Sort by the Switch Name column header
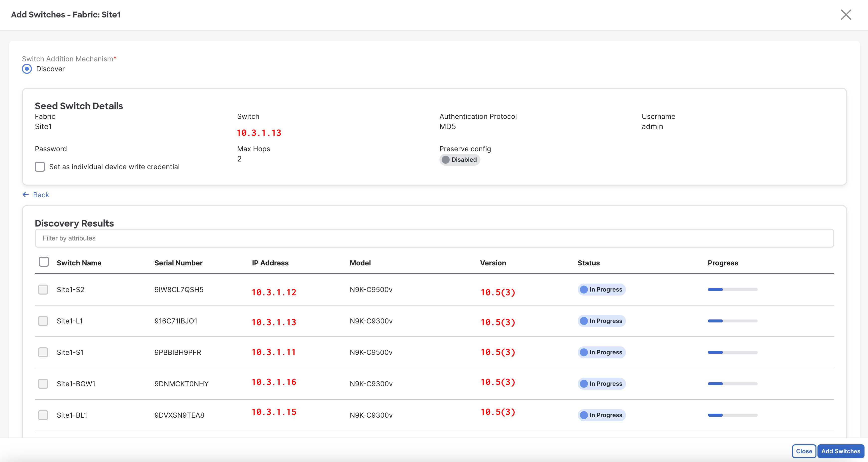 [79, 263]
